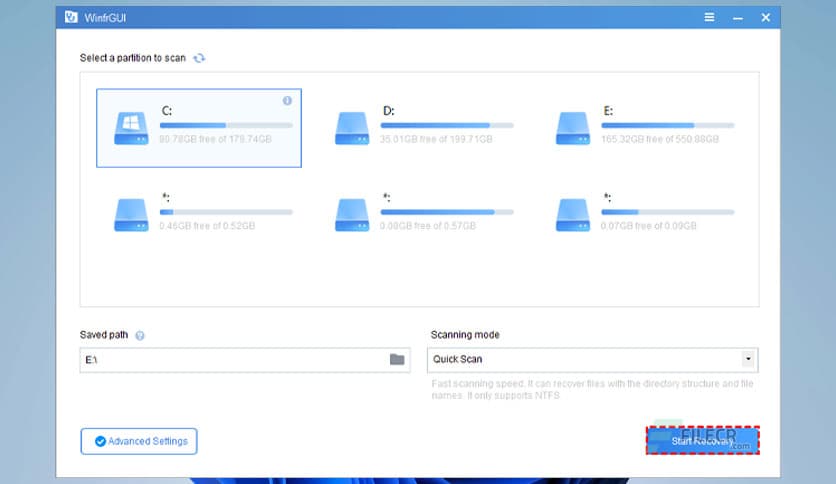Select the D: drive icon

tap(352, 128)
